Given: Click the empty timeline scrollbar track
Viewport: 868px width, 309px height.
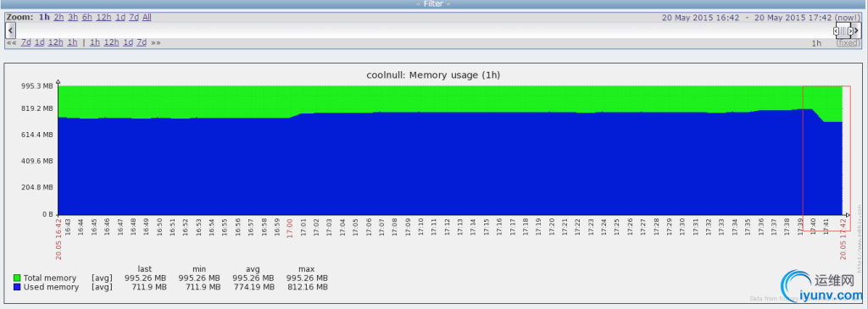Looking at the screenshot, I should [424, 30].
